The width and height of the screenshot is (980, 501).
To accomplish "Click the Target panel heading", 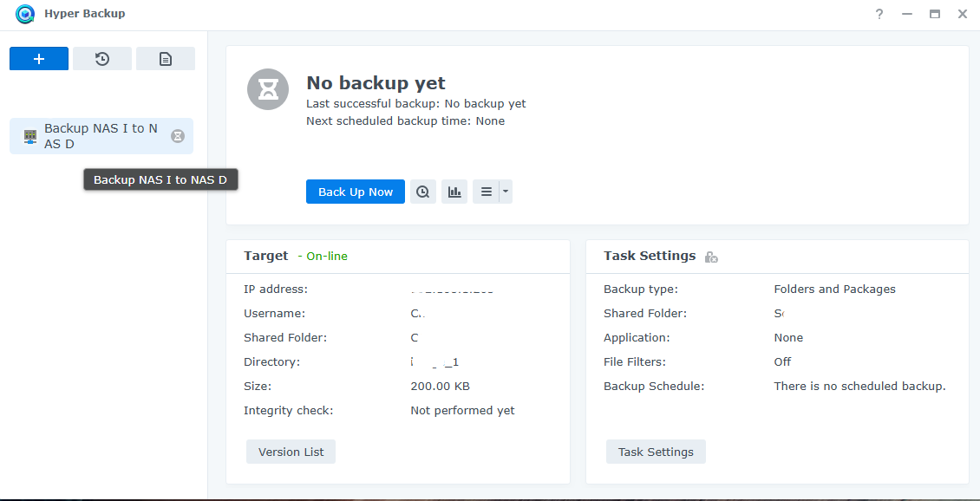I will click(266, 256).
